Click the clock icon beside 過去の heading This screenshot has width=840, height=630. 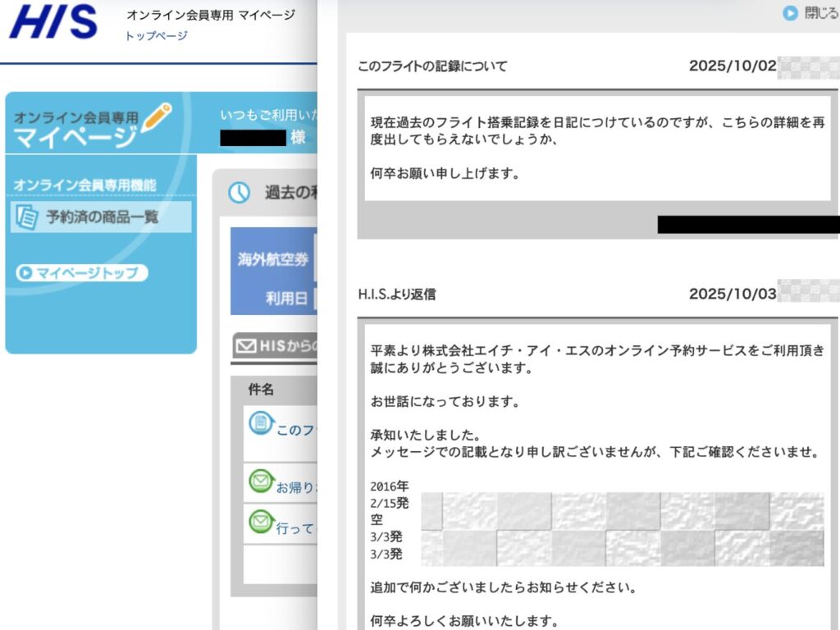coord(239,193)
